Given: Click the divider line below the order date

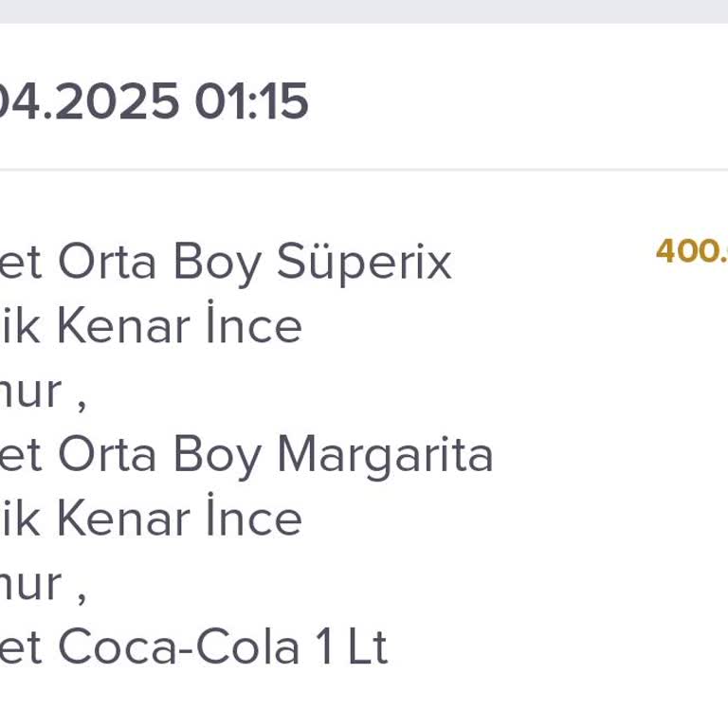Looking at the screenshot, I should tap(364, 171).
